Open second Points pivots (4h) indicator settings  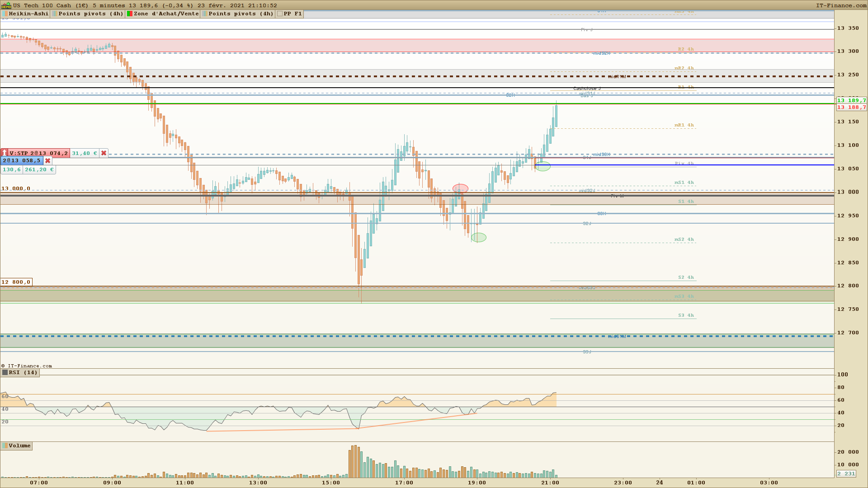coord(241,14)
